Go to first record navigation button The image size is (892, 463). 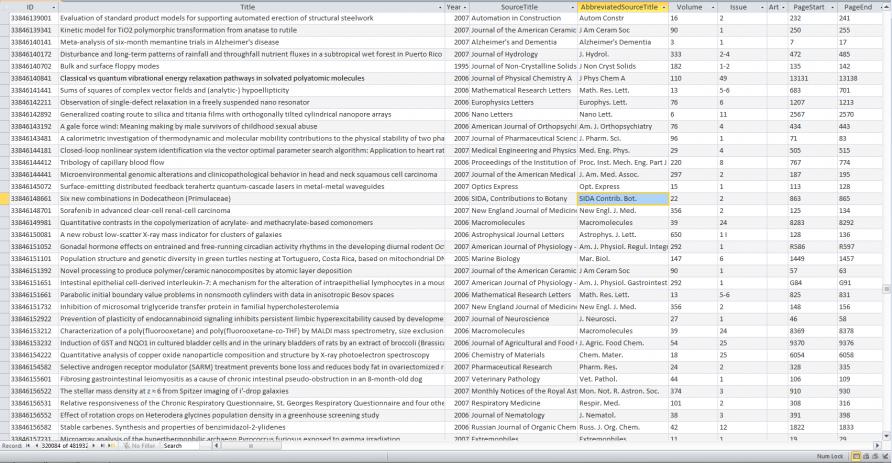27,446
